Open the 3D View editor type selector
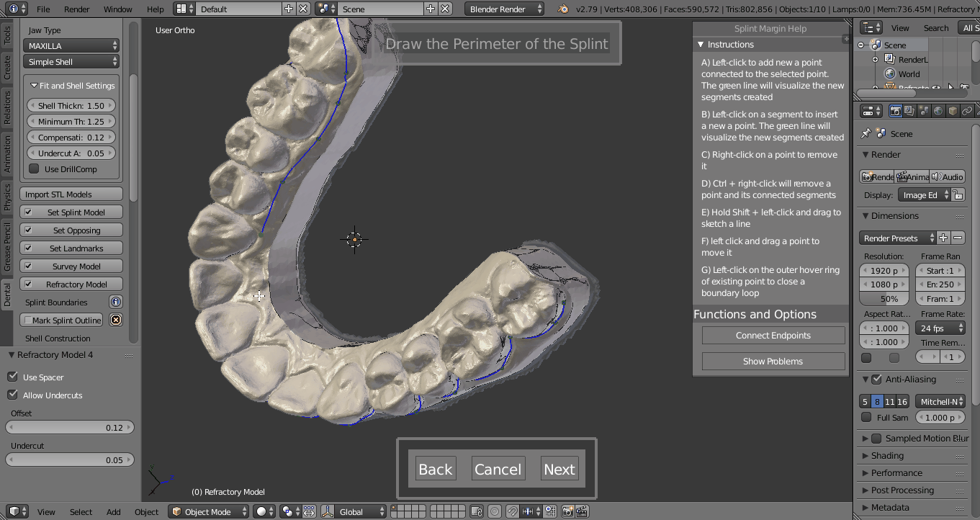980x520 pixels. click(18, 511)
